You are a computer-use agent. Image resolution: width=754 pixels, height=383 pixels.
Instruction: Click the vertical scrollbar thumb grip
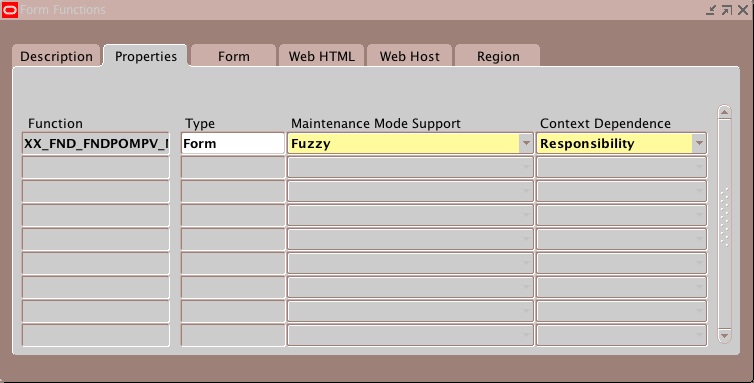(725, 217)
